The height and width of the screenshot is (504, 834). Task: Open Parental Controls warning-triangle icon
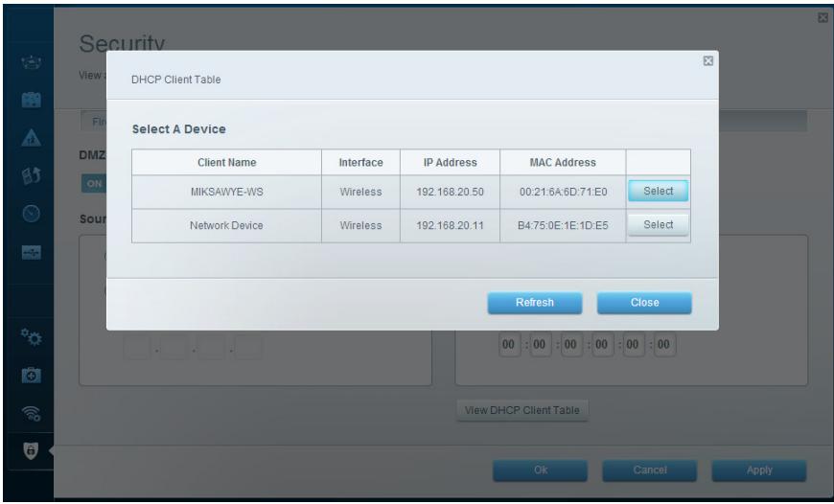pos(31,138)
